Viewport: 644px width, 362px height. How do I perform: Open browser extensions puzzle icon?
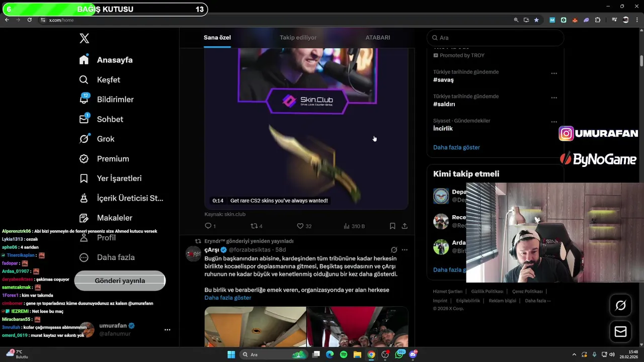coord(598,20)
